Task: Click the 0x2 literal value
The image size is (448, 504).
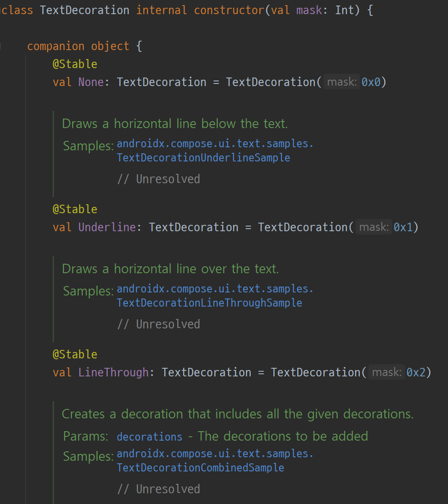Action: point(416,373)
